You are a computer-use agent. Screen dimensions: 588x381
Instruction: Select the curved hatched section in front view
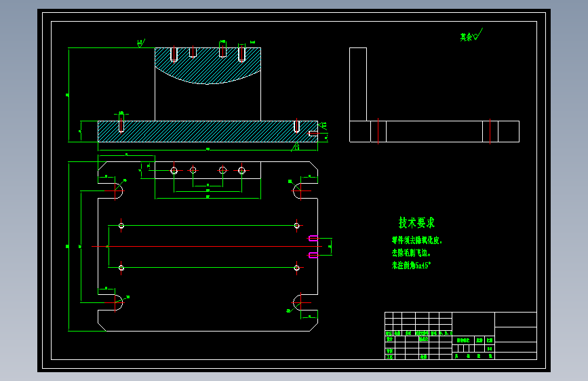point(208,66)
